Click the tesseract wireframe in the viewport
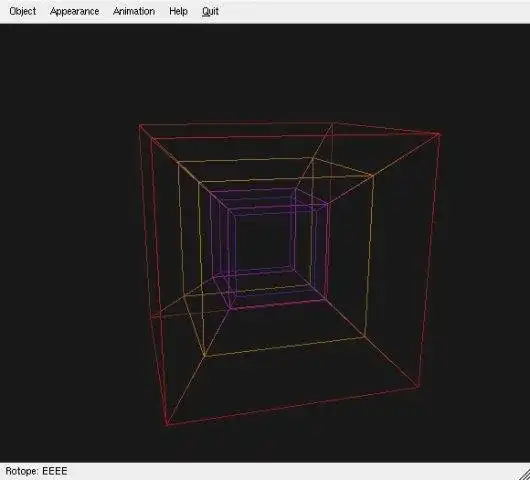 (290, 274)
